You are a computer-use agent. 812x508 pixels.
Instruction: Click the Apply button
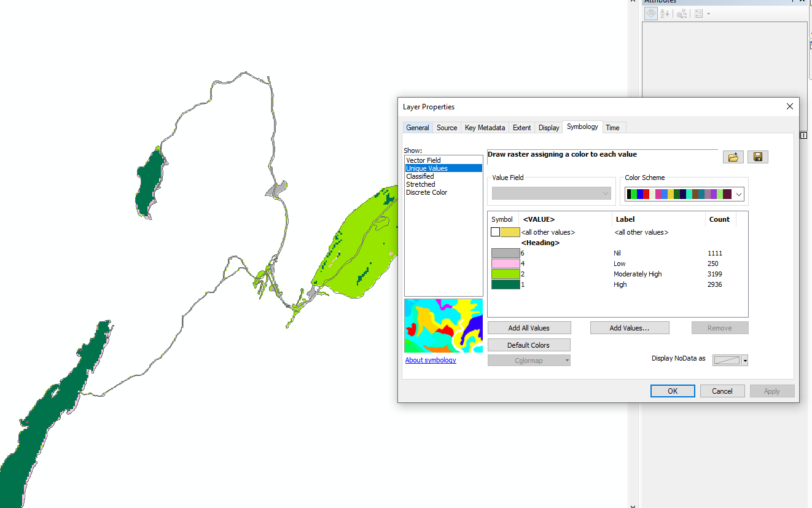coord(772,391)
